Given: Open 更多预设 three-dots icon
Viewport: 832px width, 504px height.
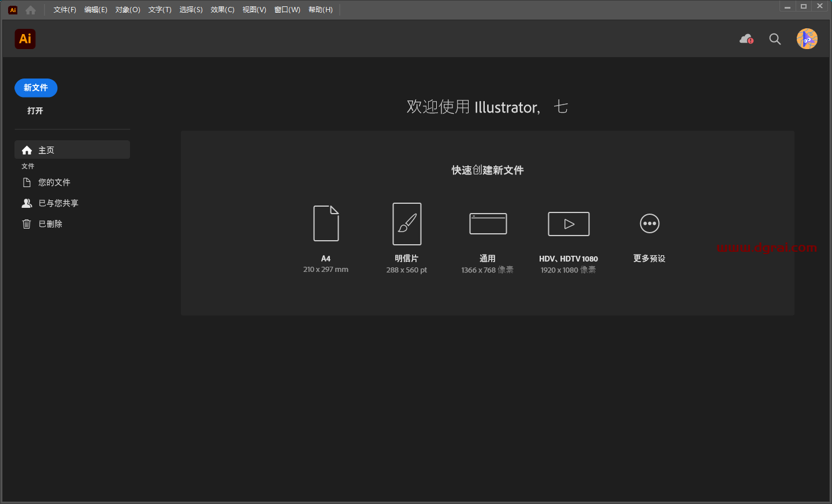Looking at the screenshot, I should pyautogui.click(x=649, y=223).
